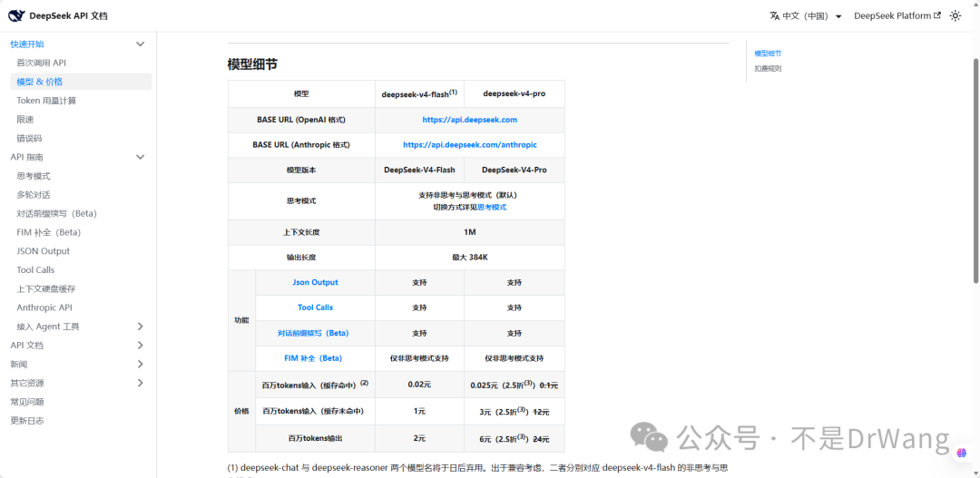Expand the 新闻 sidebar section
This screenshot has width=980, height=478.
click(140, 364)
